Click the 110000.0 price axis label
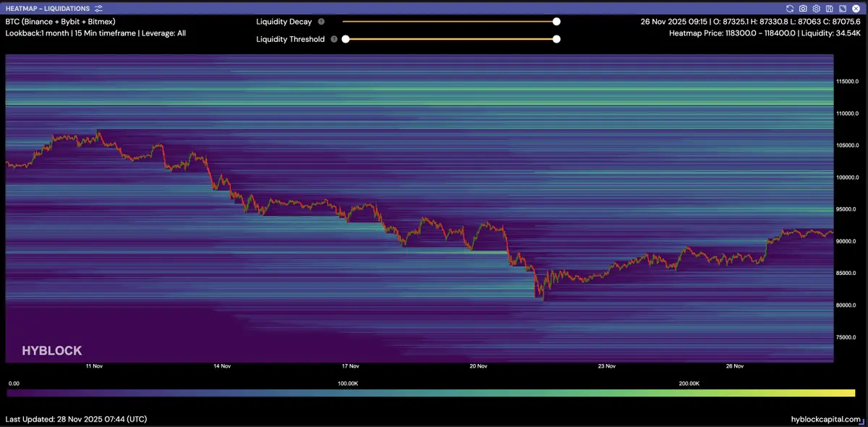Viewport: 868px width, 427px height. point(848,113)
